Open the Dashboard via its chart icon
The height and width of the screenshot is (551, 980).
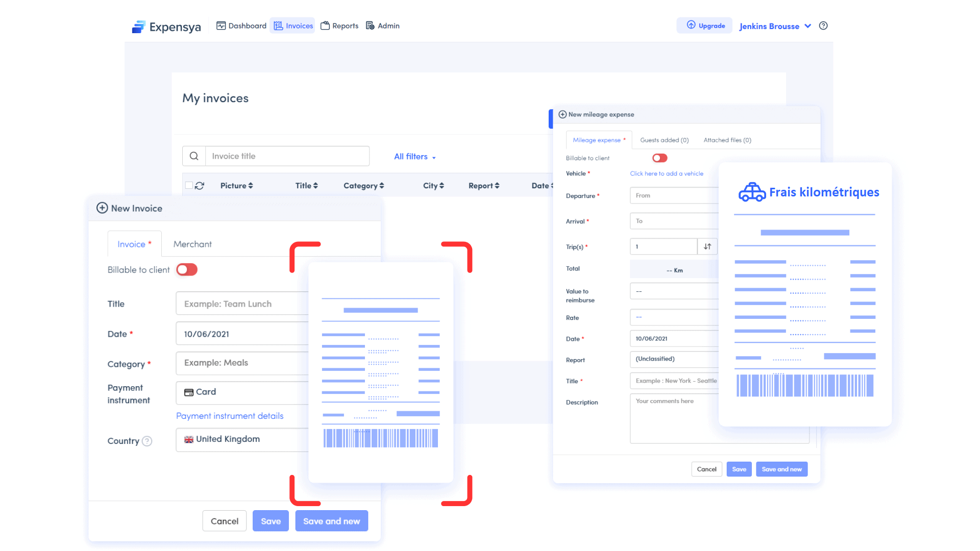[222, 26]
